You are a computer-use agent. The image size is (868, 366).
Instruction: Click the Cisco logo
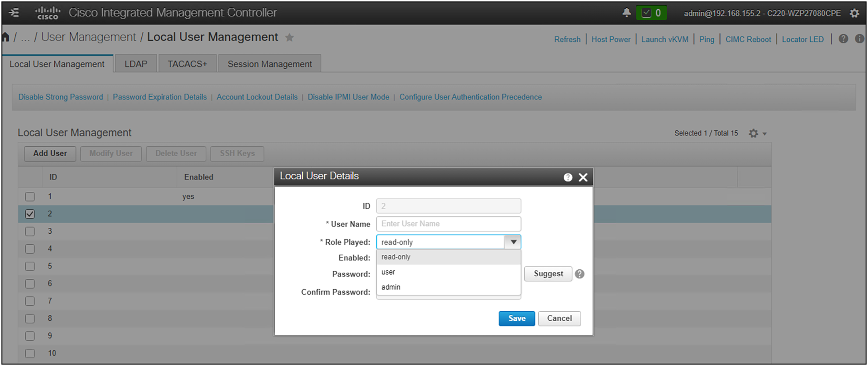[48, 13]
